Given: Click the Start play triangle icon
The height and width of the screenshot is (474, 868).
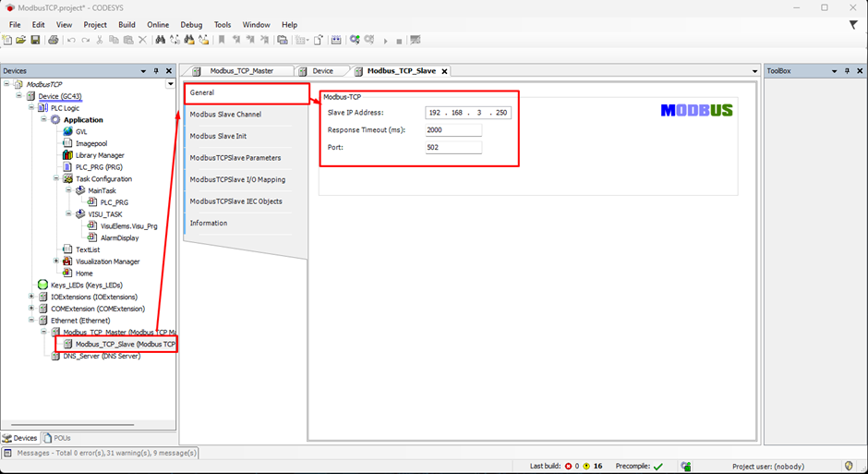Looking at the screenshot, I should pos(385,41).
